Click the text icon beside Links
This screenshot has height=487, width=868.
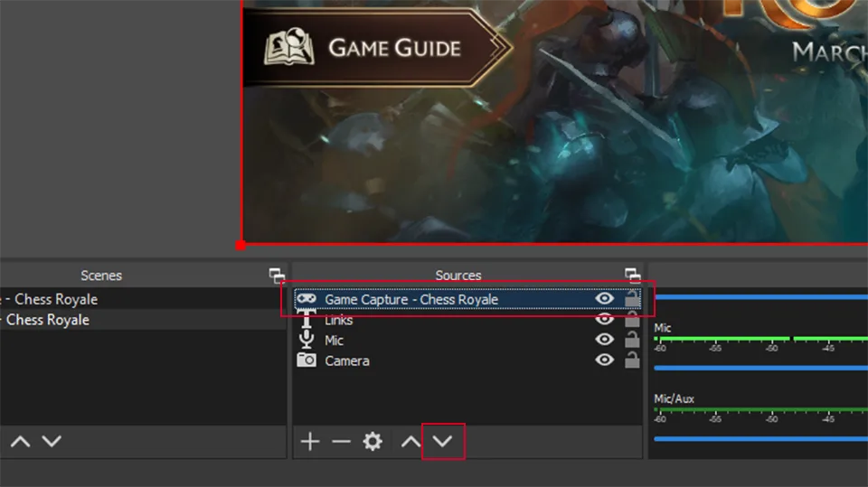click(307, 320)
